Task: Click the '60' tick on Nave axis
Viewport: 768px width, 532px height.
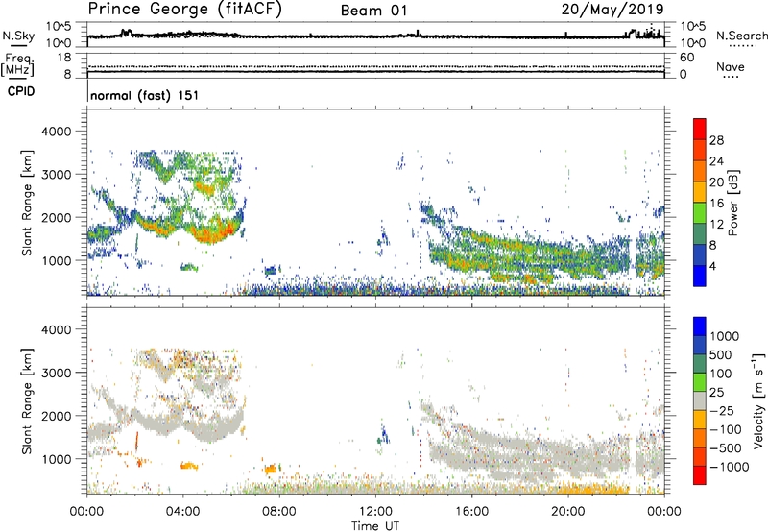Action: pos(687,58)
